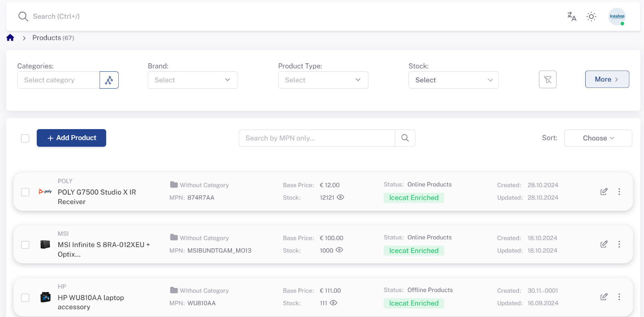Screen dimensions: 644x317
Task: Edit the HP WU810AA laptop accessory
Action: pos(604,297)
